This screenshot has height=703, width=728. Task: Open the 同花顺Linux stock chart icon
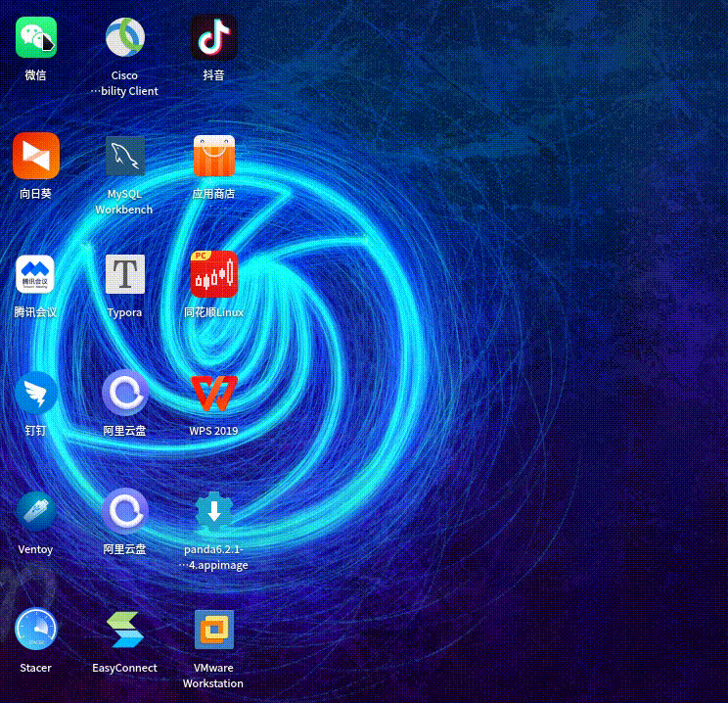click(214, 274)
